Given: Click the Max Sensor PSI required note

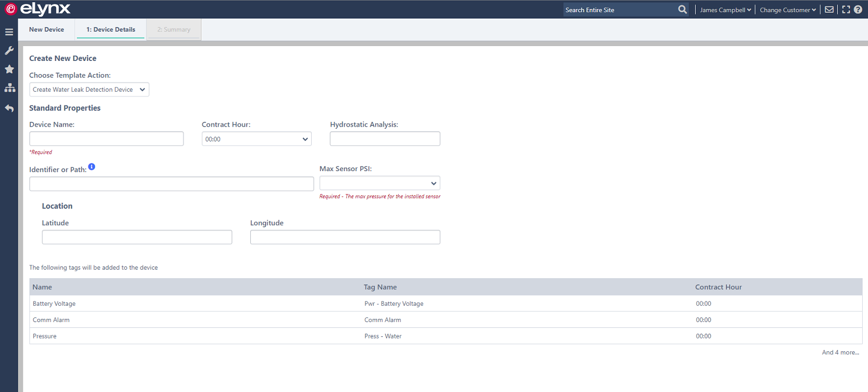Looking at the screenshot, I should pos(380,197).
